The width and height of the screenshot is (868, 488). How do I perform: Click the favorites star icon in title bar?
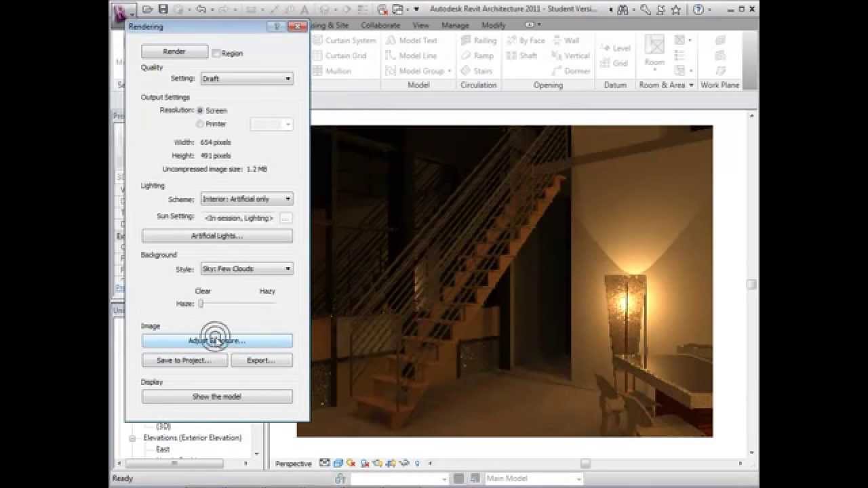coord(675,9)
